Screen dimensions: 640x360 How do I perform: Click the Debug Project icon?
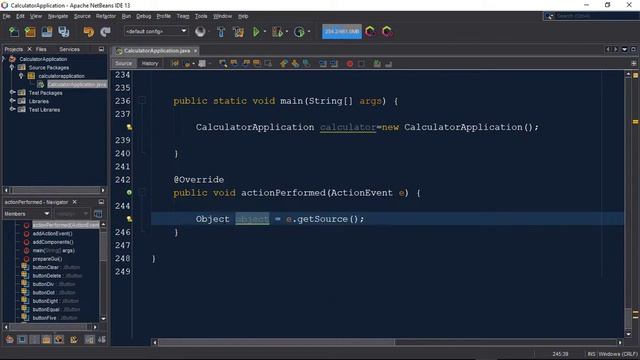click(x=277, y=32)
